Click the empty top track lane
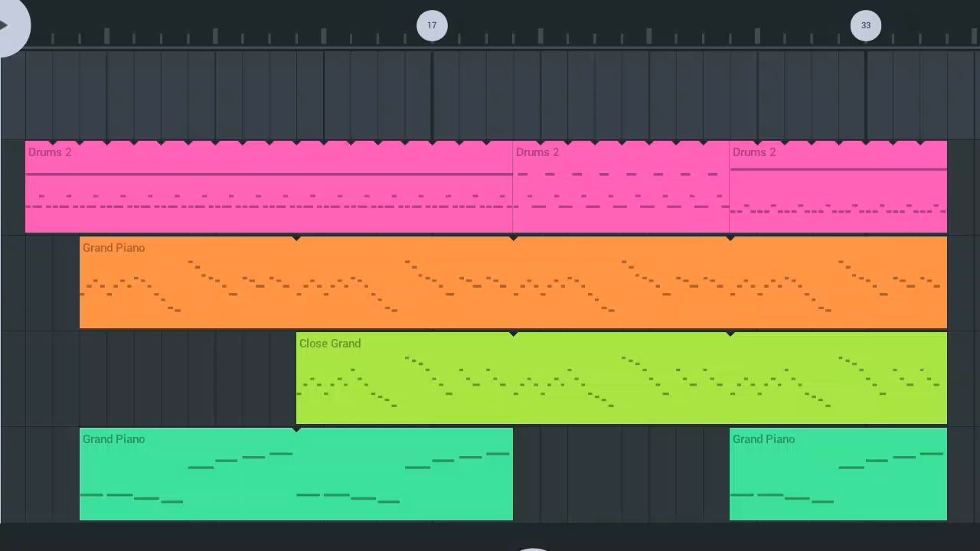Image resolution: width=980 pixels, height=551 pixels. tap(490, 95)
